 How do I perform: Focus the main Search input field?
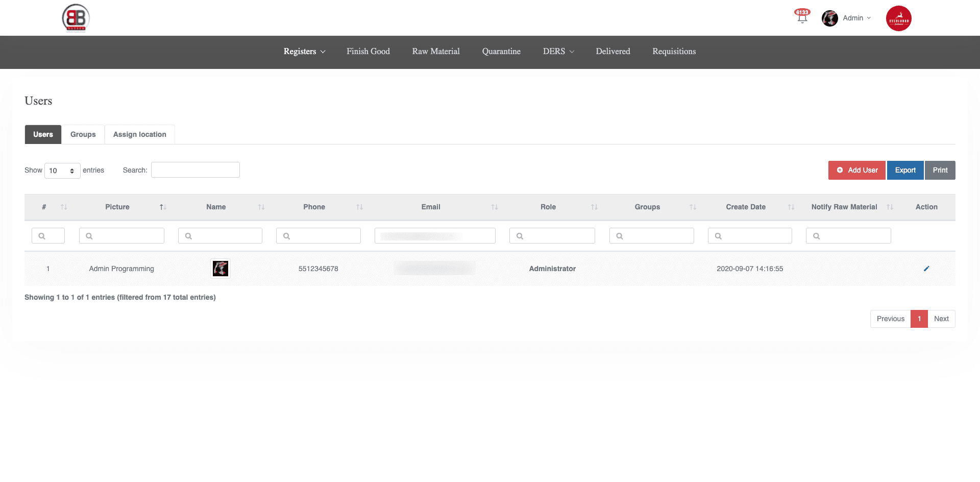195,170
